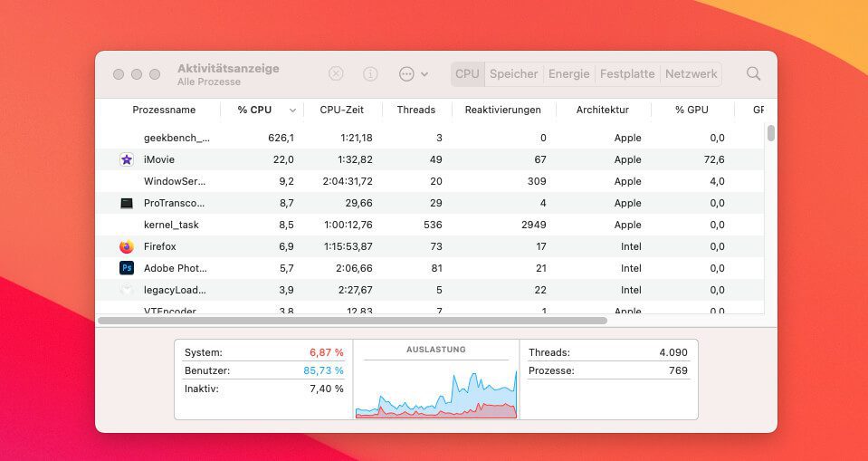Sort by % CPU column header
Screen dimensions: 868x461
[254, 110]
